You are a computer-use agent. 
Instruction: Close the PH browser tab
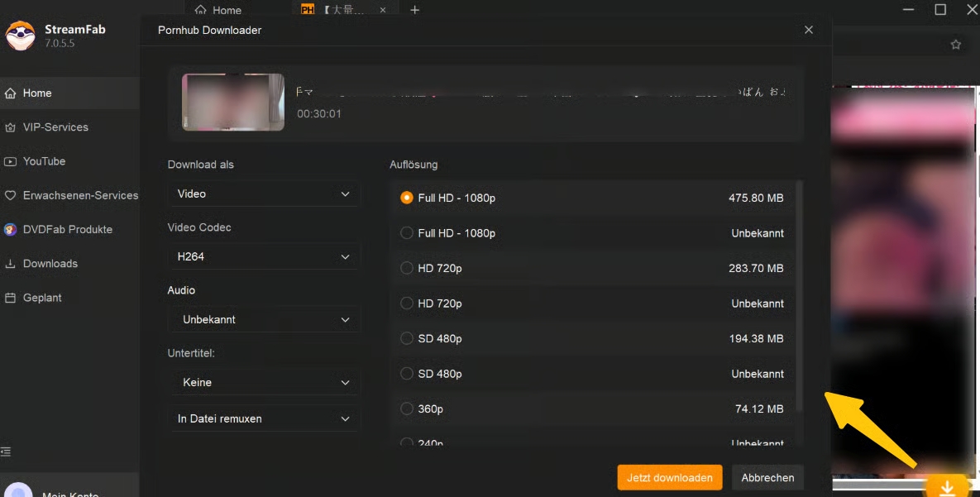click(x=383, y=10)
